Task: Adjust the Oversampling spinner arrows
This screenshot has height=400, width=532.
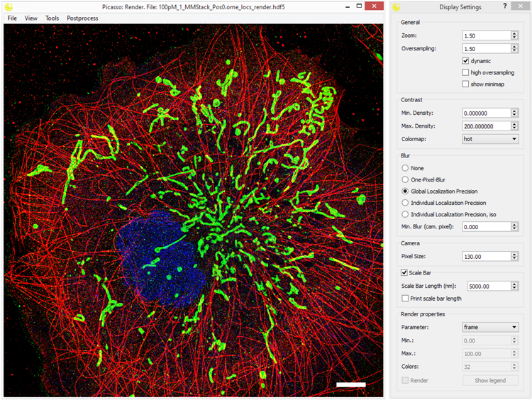Action: point(514,49)
